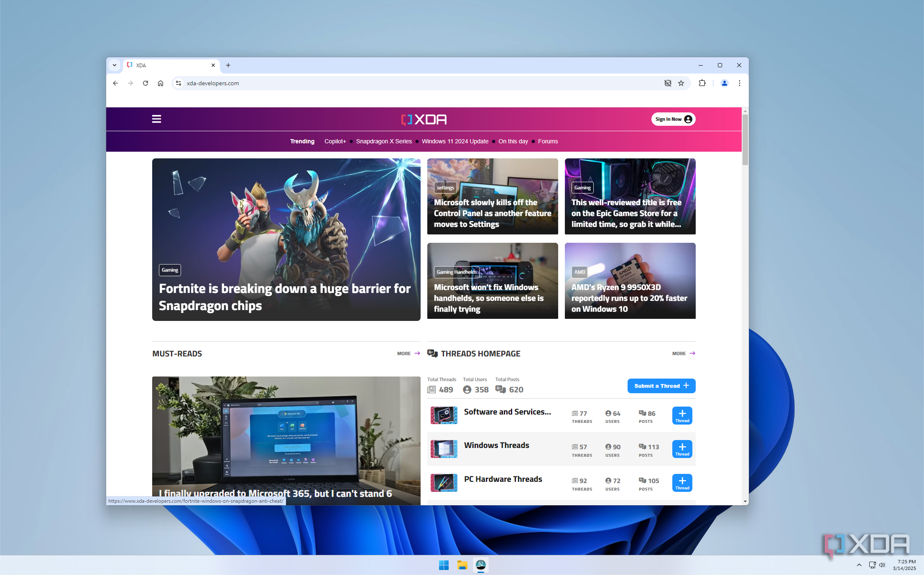Switch to the XDA browser tab
The height and width of the screenshot is (575, 924).
tap(171, 65)
